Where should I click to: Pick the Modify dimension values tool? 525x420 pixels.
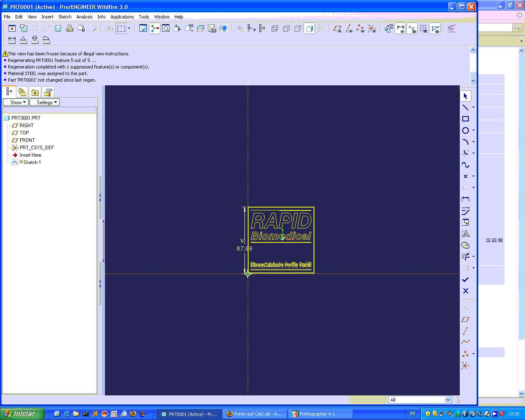coord(466,211)
